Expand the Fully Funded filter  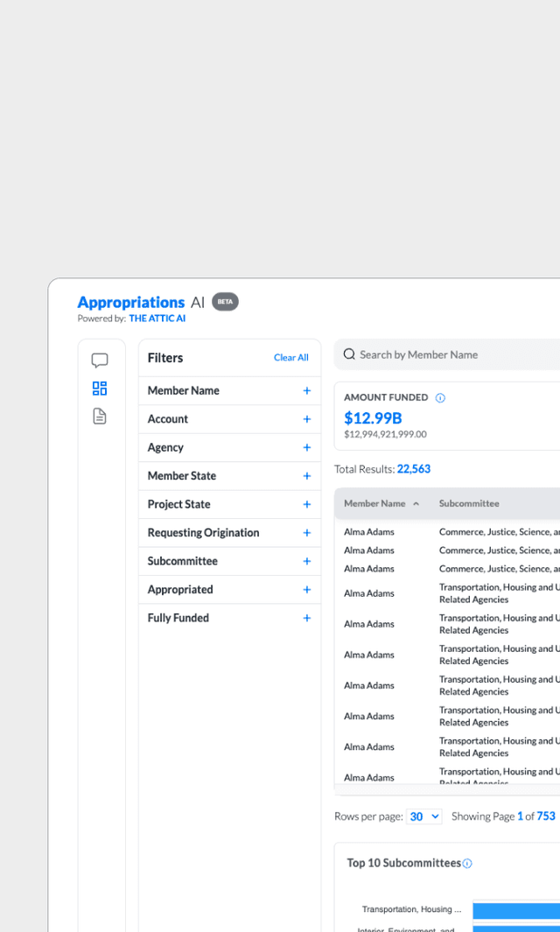306,618
